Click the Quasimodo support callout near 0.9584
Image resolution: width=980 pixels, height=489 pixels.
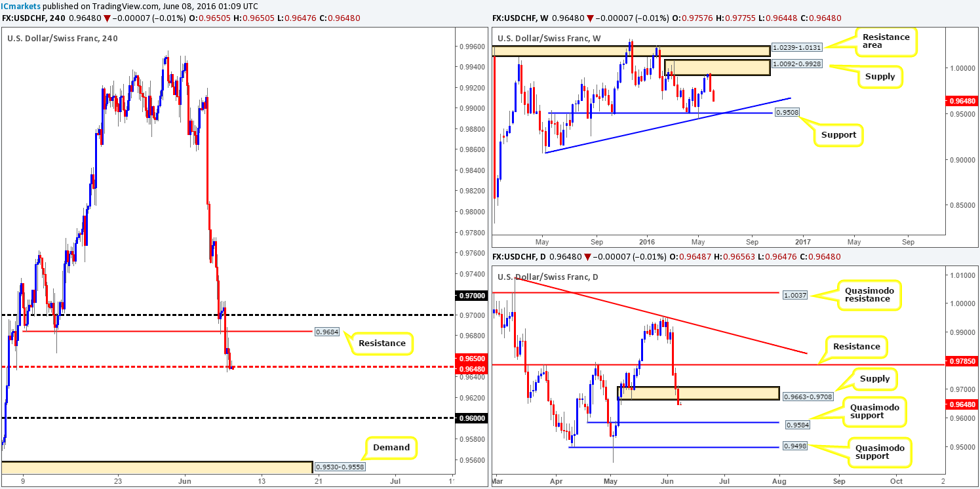(876, 410)
